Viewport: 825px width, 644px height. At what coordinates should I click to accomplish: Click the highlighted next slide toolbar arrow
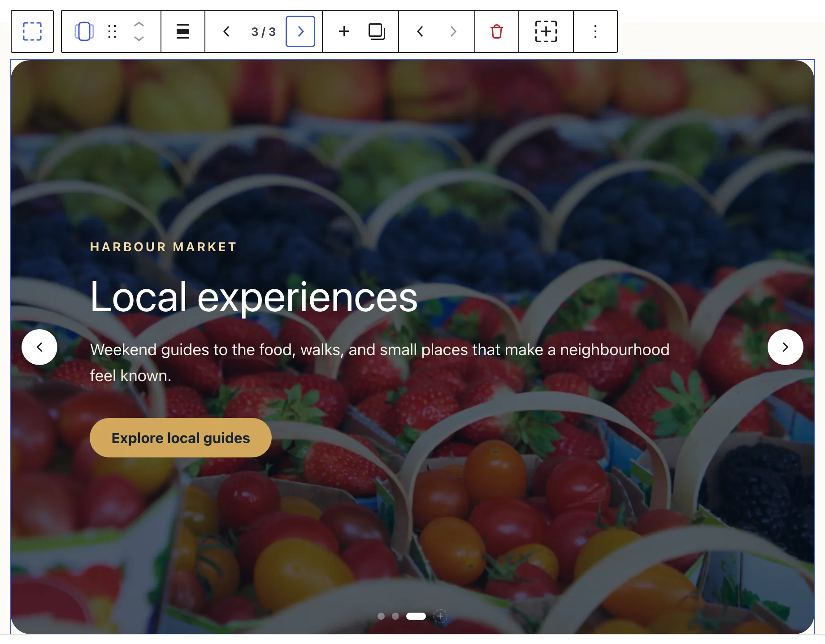coord(300,31)
